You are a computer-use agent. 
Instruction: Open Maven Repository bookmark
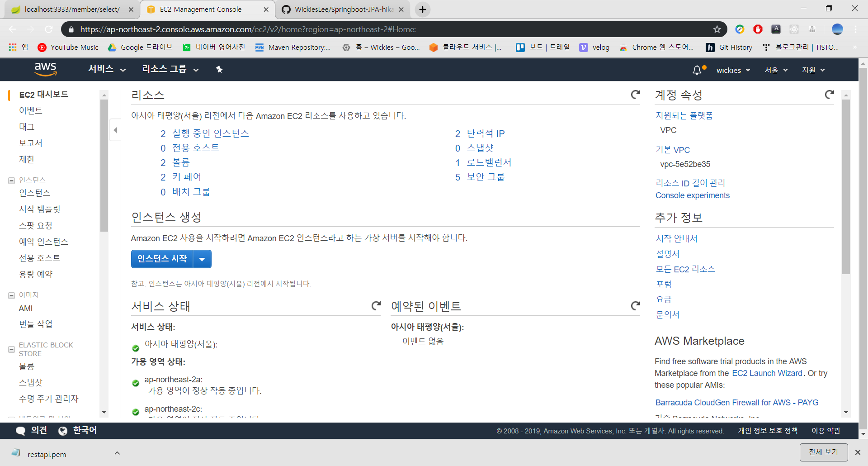293,47
